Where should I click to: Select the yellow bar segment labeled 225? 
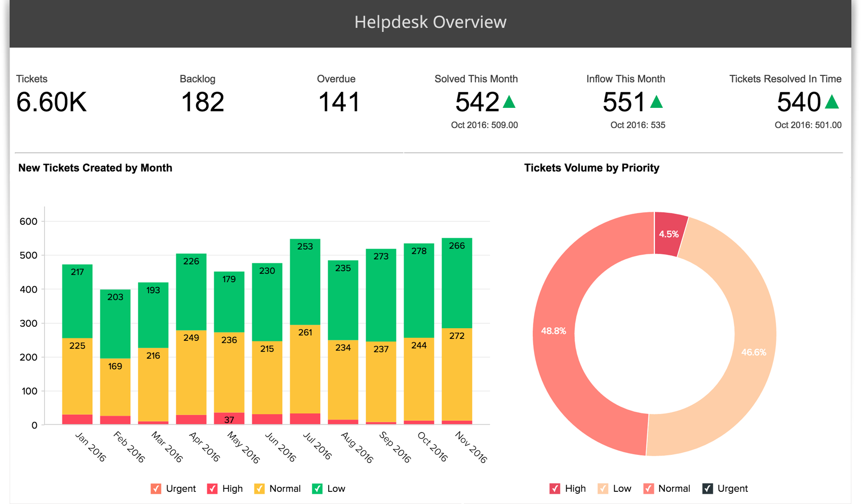tap(77, 376)
